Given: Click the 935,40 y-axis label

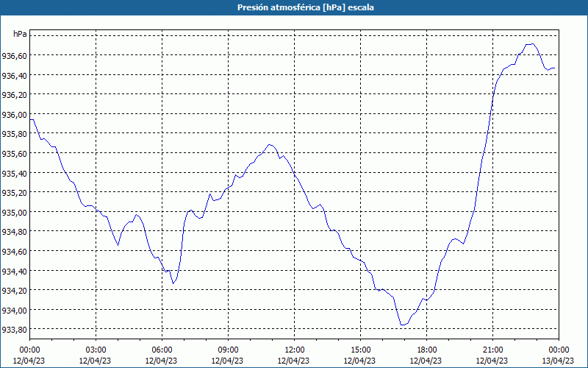Looking at the screenshot, I should (14, 174).
